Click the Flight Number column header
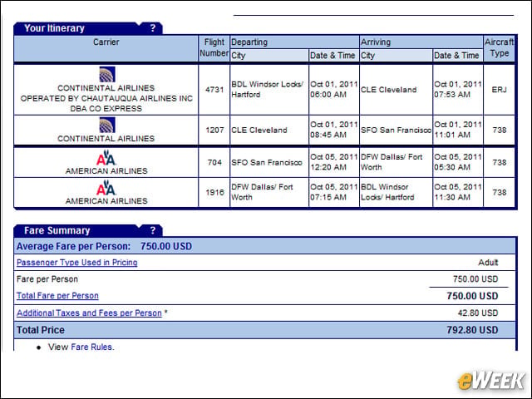This screenshot has width=532, height=399. pyautogui.click(x=214, y=48)
